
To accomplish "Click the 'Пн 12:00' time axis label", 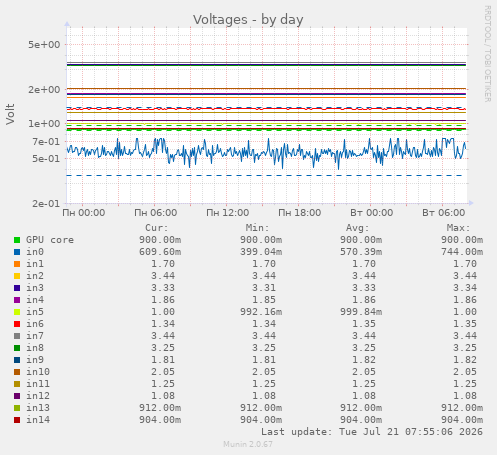I will coord(228,213).
